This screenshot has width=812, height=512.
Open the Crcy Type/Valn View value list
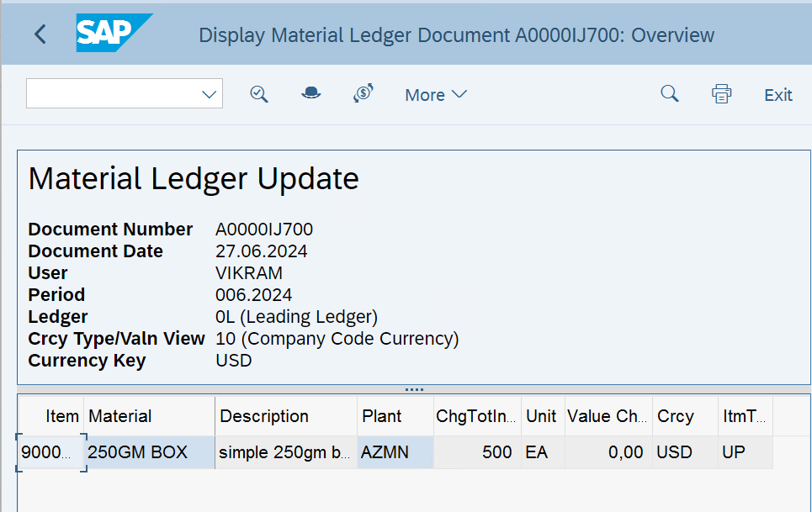pos(336,338)
